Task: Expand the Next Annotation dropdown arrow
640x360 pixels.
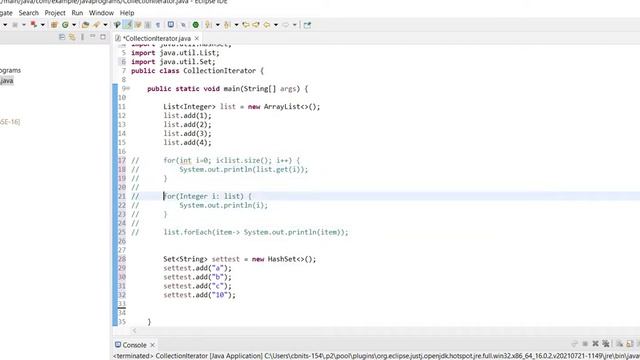Action: pyautogui.click(x=217, y=25)
